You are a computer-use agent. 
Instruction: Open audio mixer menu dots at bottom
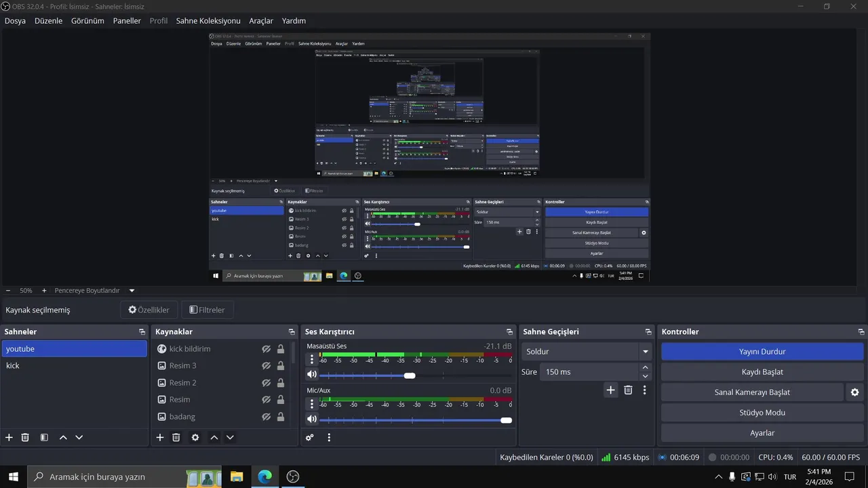[329, 438]
